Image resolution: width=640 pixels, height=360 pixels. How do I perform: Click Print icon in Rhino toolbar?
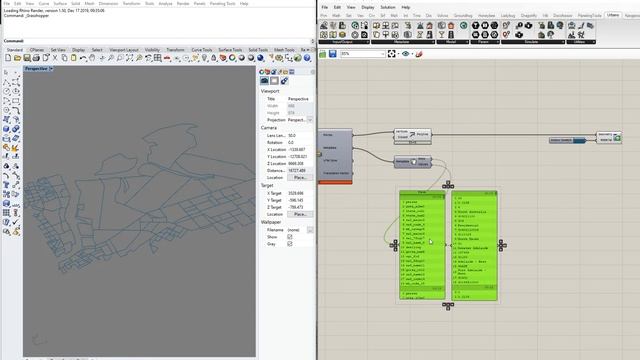click(36, 58)
